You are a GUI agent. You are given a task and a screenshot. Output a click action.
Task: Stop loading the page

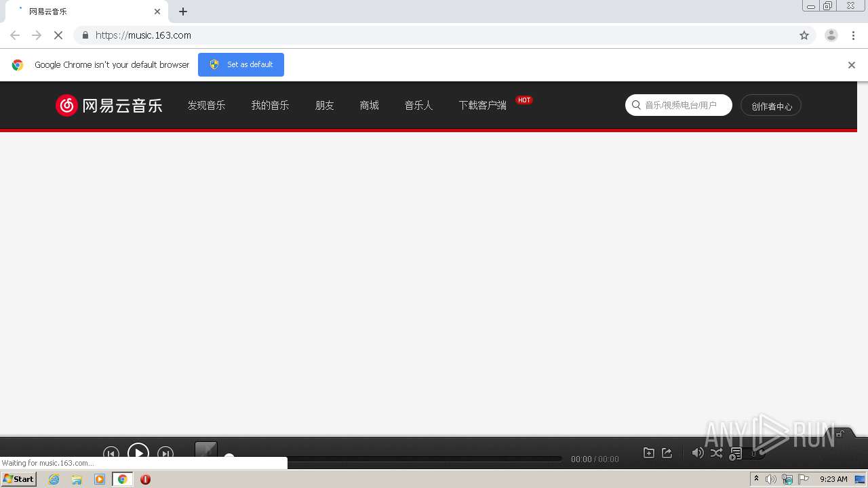pos(58,35)
